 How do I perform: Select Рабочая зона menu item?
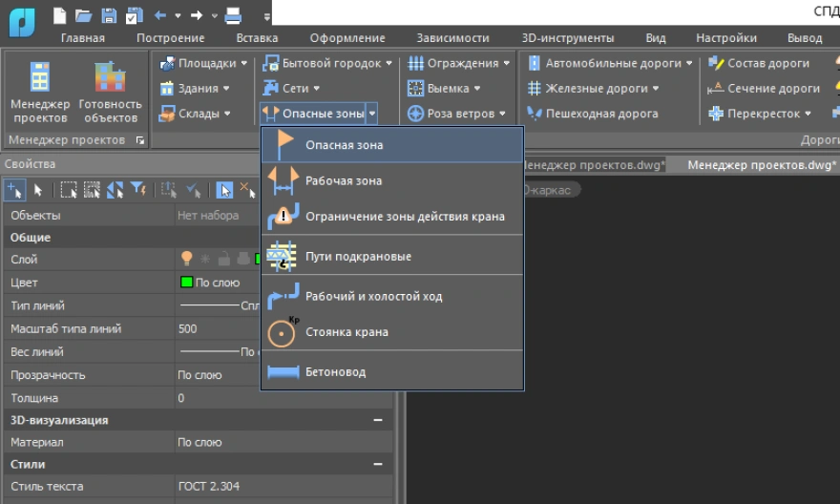344,180
